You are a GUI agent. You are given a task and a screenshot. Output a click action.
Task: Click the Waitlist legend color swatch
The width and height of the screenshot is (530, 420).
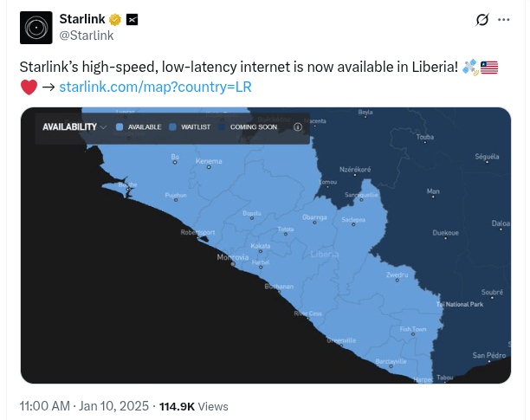click(x=173, y=127)
